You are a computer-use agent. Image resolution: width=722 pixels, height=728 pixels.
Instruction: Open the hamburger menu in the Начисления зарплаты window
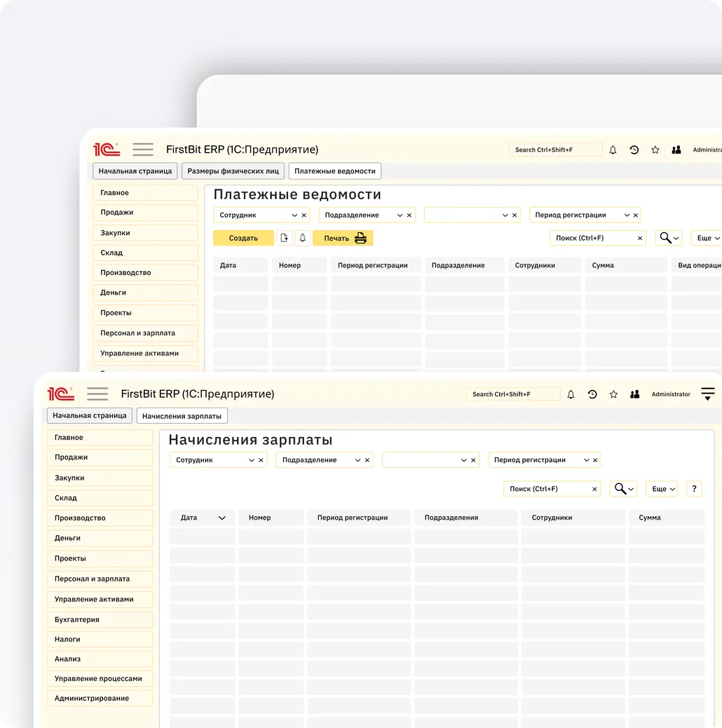tap(97, 394)
